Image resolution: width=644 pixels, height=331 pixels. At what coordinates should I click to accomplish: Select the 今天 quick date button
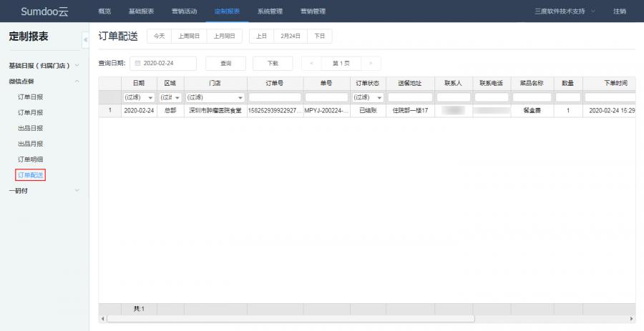click(159, 36)
